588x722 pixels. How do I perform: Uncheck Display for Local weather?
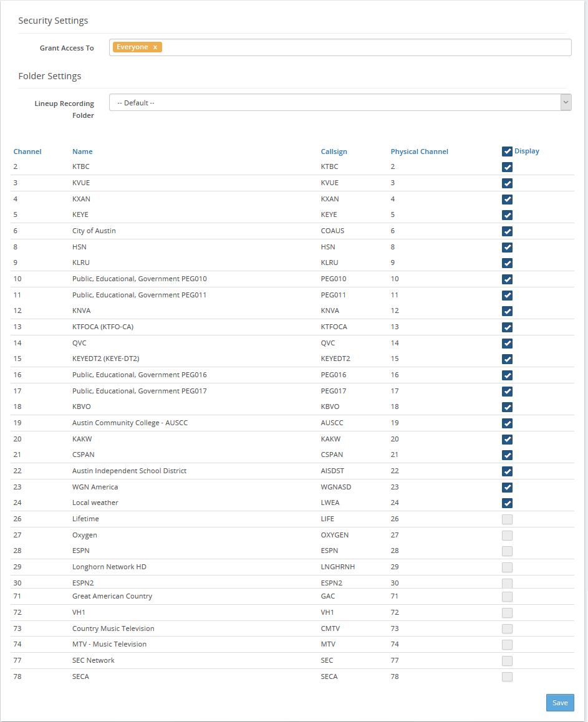(507, 503)
